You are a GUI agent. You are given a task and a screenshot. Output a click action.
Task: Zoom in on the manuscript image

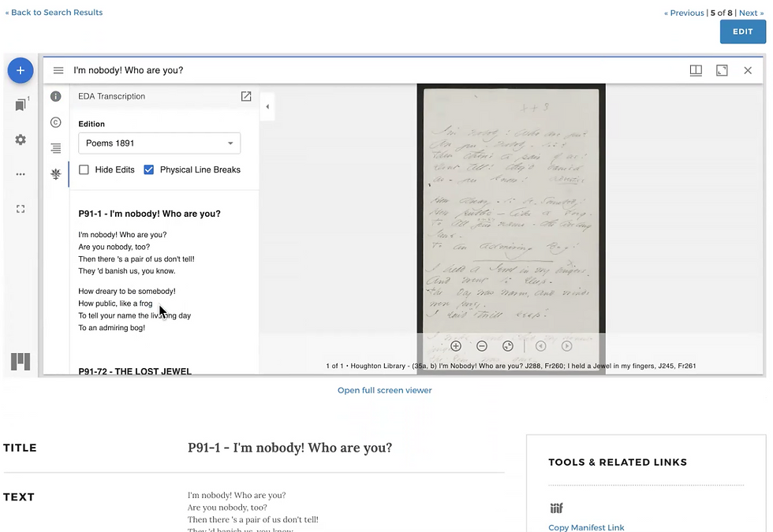(455, 346)
